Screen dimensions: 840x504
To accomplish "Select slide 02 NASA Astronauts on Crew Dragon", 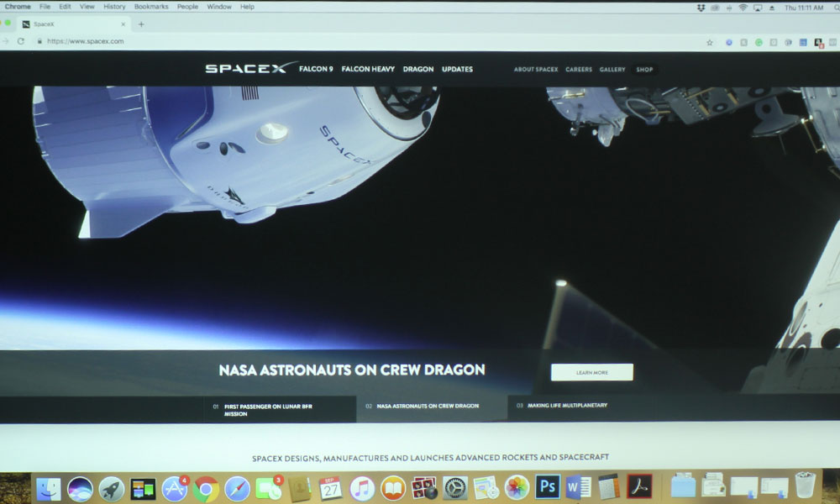I will (x=432, y=409).
